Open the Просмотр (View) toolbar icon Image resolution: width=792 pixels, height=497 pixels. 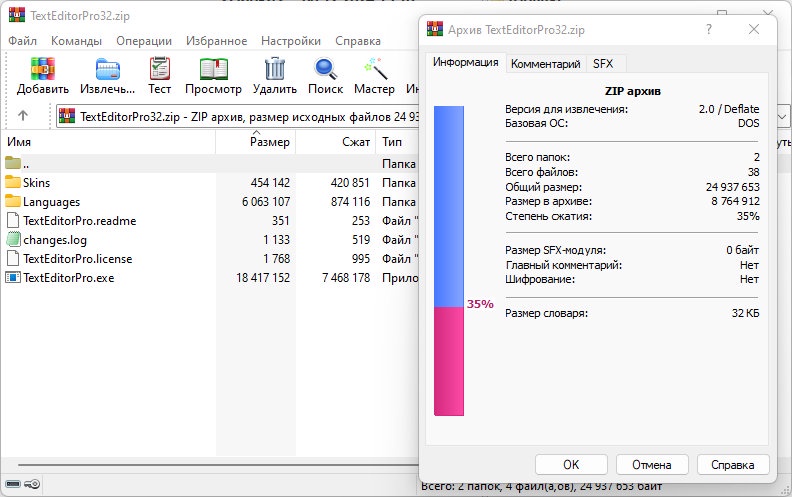click(213, 69)
